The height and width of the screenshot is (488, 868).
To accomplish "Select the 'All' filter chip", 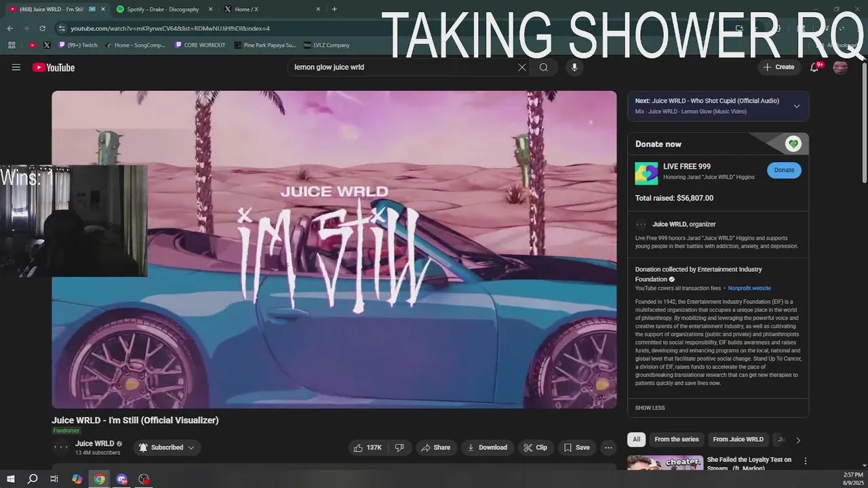I will 636,439.
